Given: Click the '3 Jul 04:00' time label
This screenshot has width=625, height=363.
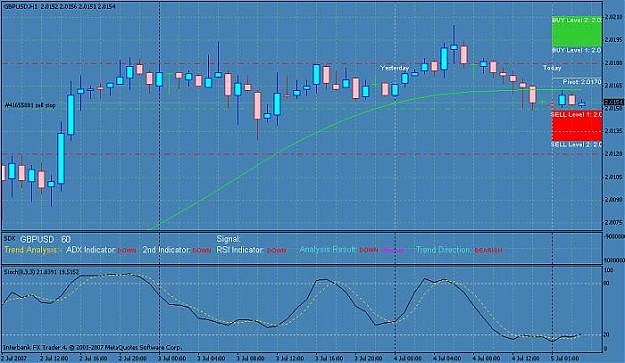Looking at the screenshot, I should [x=211, y=358].
